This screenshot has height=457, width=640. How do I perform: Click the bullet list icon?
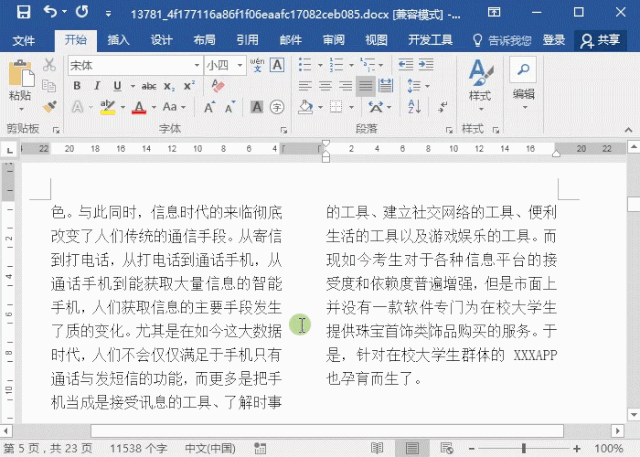click(x=305, y=64)
